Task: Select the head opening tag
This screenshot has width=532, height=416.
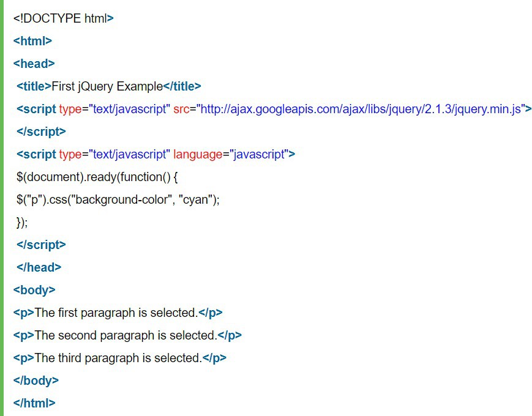Action: tap(34, 64)
